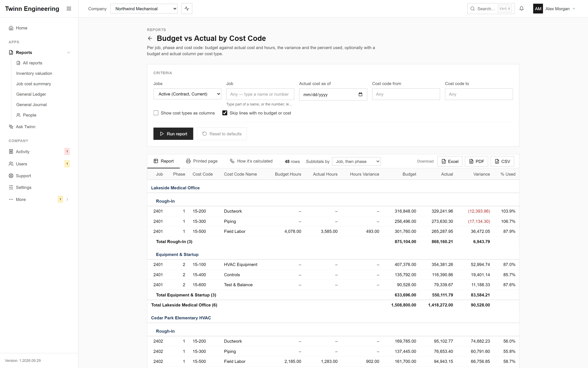The image size is (588, 368).
Task: Open Activity in the Company section
Action: coord(39,152)
